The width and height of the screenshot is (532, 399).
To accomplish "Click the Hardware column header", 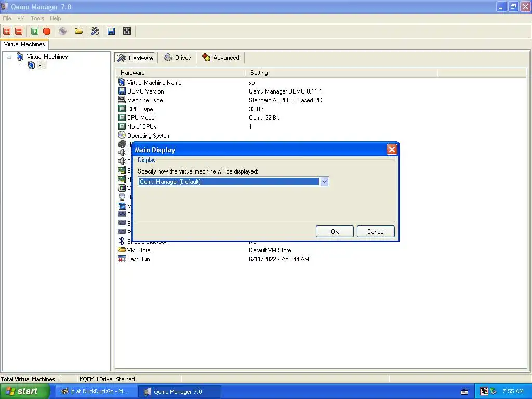I will coord(180,73).
